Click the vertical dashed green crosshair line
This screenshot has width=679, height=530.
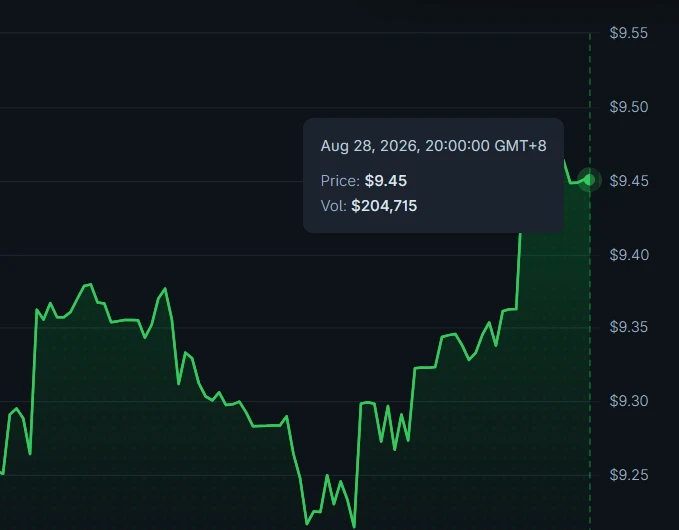[x=590, y=346]
